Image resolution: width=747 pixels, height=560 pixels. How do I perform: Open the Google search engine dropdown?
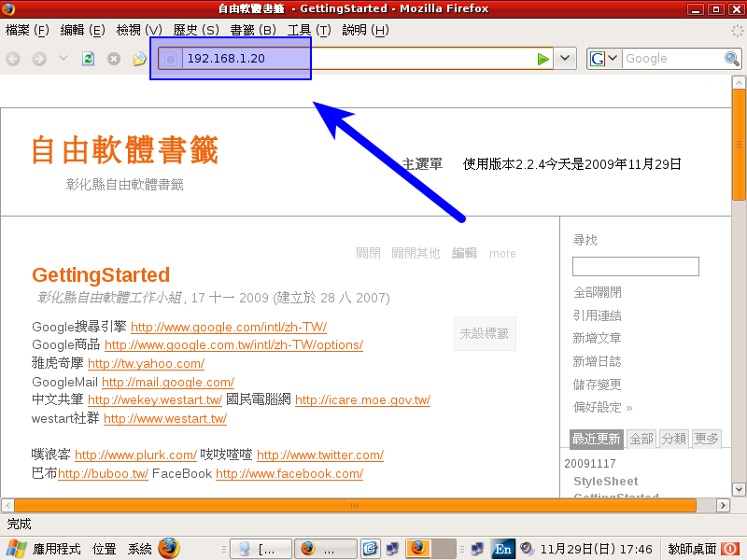604,59
